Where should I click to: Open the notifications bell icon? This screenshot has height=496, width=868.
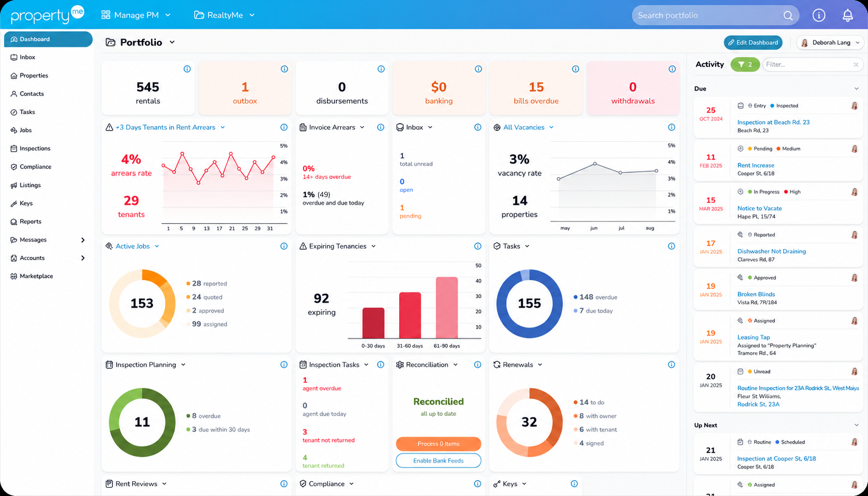click(x=848, y=16)
